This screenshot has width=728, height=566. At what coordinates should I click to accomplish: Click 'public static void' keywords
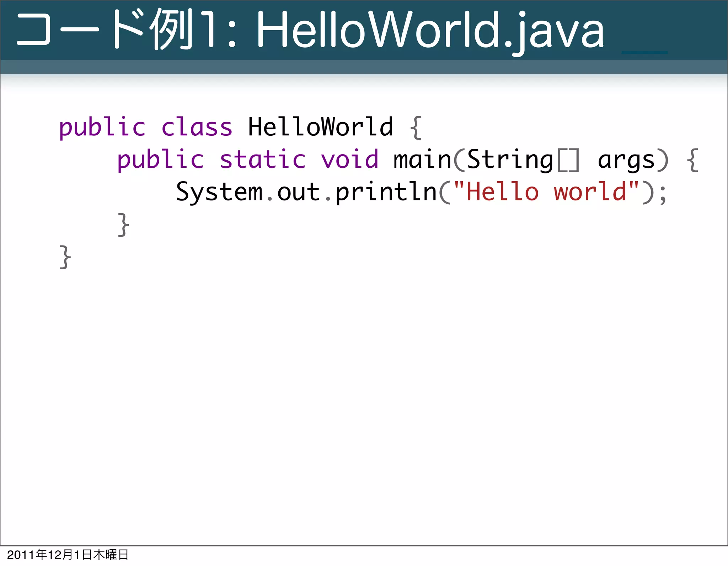tap(248, 159)
